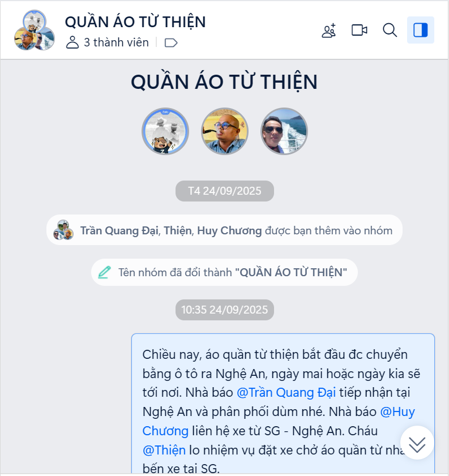Start a video call with the group
The height and width of the screenshot is (476, 449).
360,30
